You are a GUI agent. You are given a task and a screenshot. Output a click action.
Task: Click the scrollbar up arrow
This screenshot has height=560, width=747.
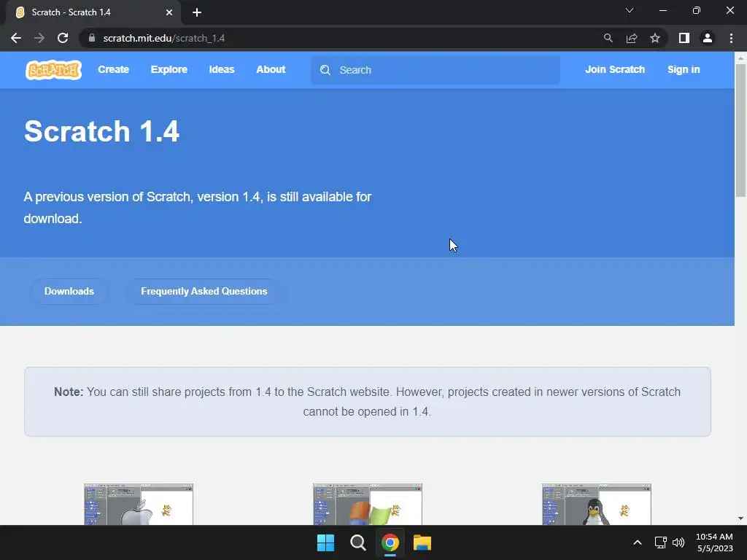pyautogui.click(x=741, y=58)
